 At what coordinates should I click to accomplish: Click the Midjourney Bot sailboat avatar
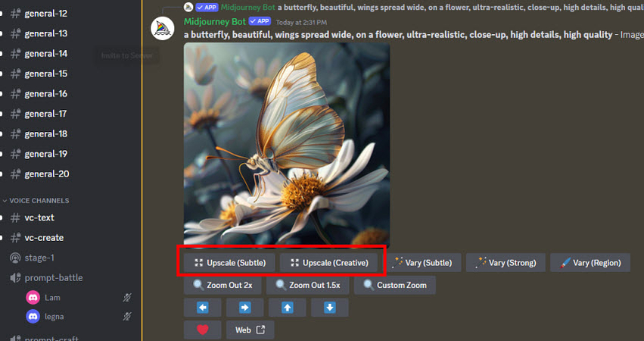click(x=162, y=28)
